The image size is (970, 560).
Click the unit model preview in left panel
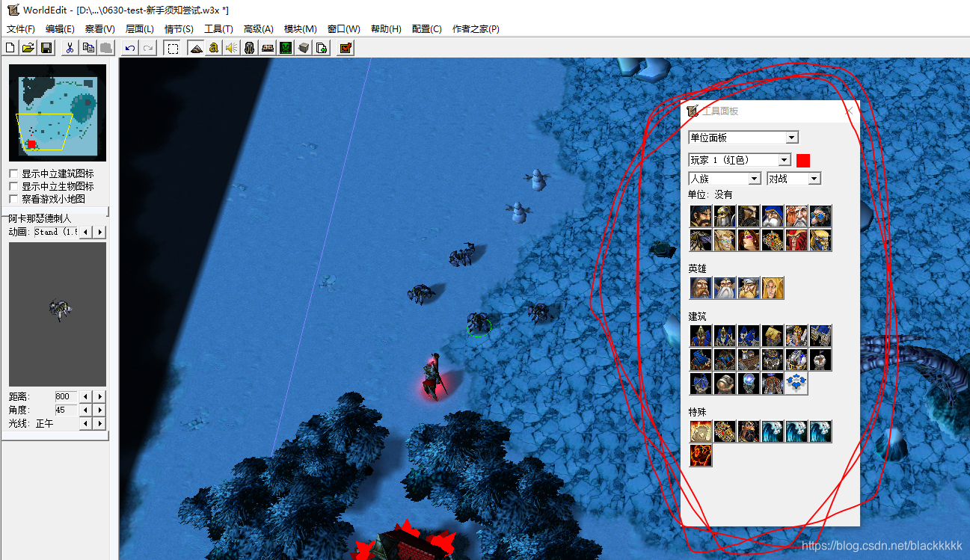tap(58, 314)
